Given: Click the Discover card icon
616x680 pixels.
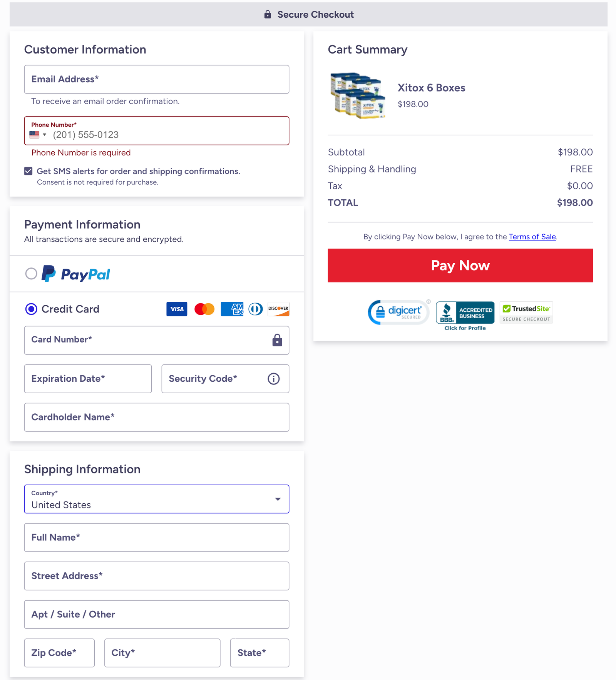Looking at the screenshot, I should 278,309.
